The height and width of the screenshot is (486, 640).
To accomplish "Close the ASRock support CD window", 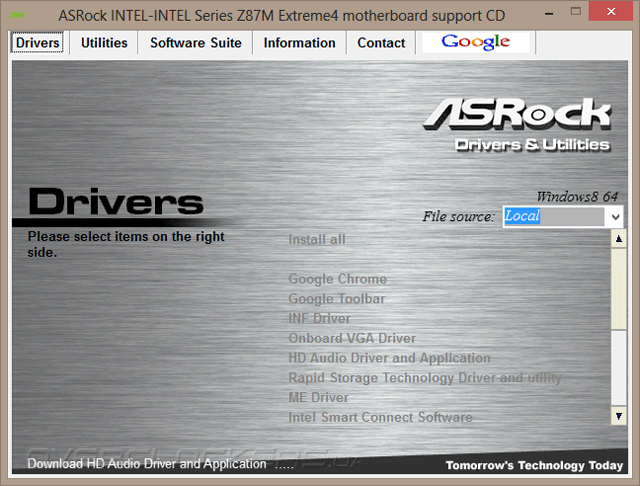I will [x=611, y=11].
